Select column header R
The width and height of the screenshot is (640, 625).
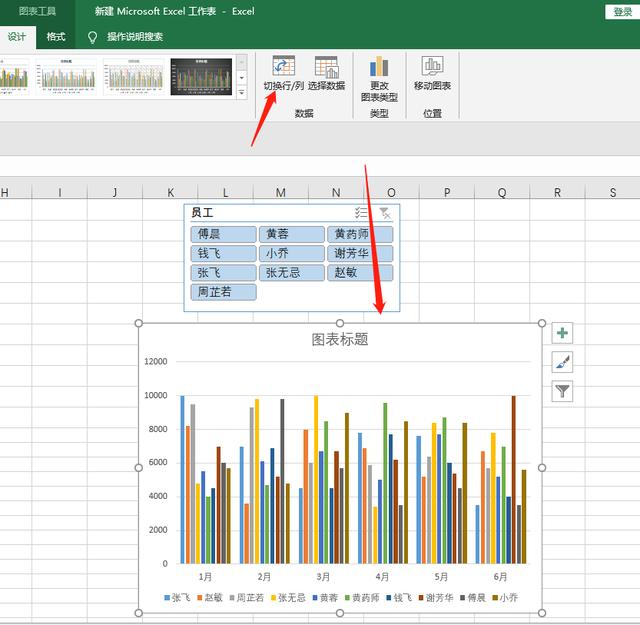(558, 192)
